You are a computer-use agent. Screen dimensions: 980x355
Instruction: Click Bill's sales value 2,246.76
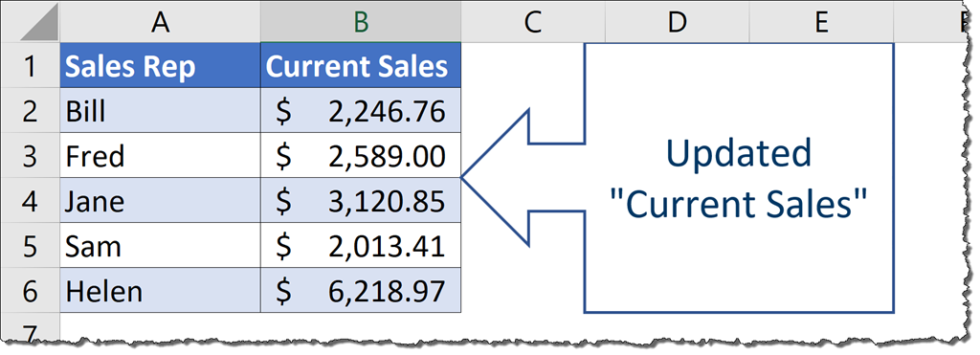(x=361, y=111)
